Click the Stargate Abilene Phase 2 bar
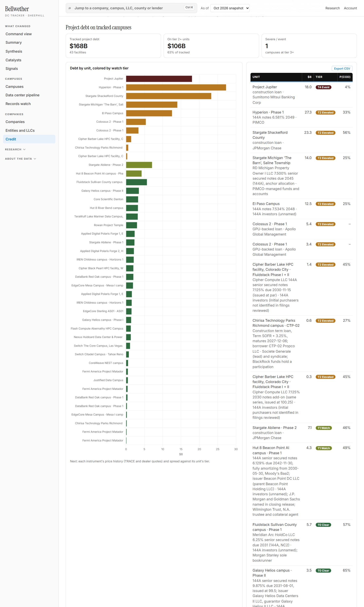Screen dimensions: 364x607 (x=139, y=165)
